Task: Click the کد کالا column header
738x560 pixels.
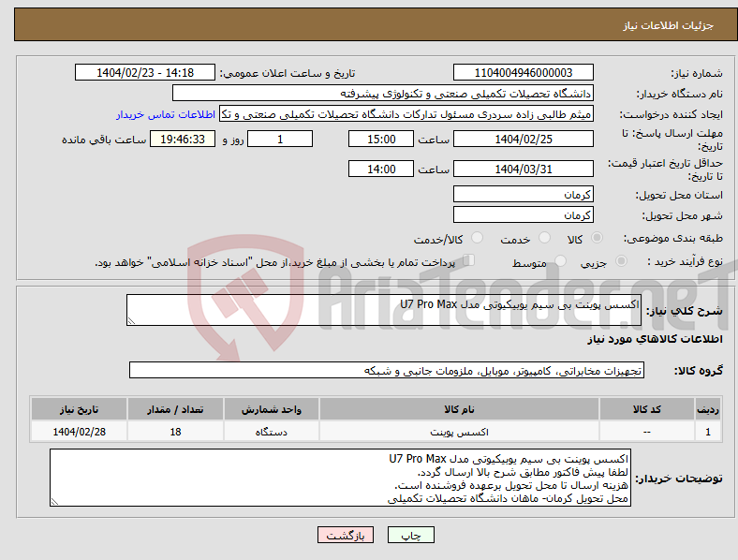Action: (x=647, y=409)
